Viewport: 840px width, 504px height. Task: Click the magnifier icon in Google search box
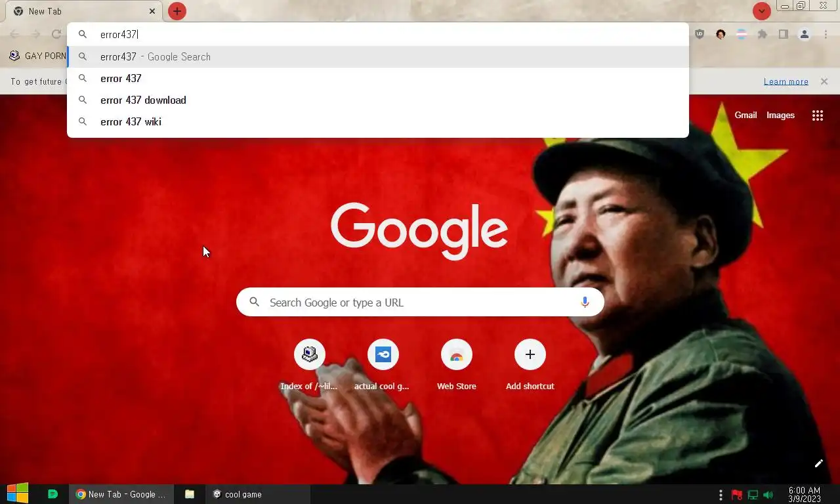[x=255, y=302]
